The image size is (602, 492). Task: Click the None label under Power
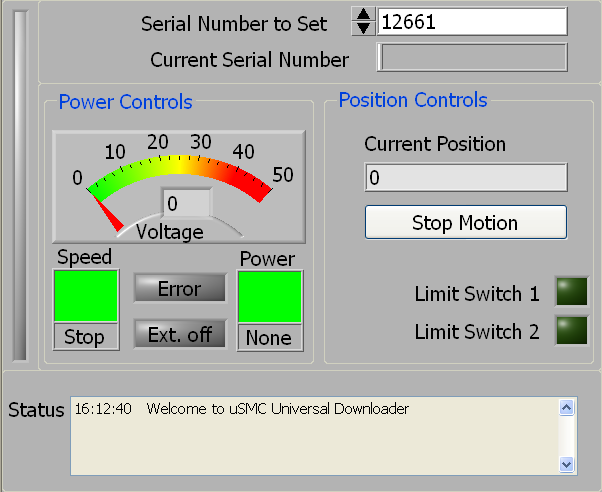pyautogui.click(x=270, y=338)
